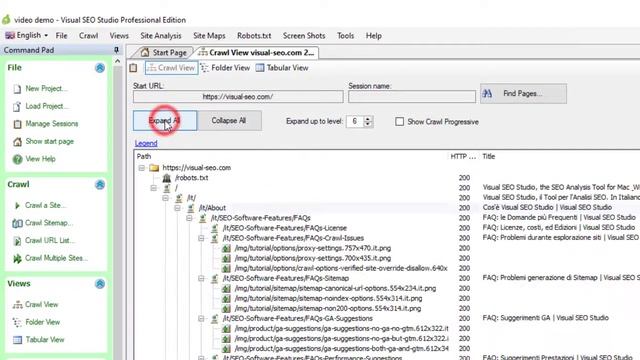Collapse the File section of Command Pad

coord(100,68)
